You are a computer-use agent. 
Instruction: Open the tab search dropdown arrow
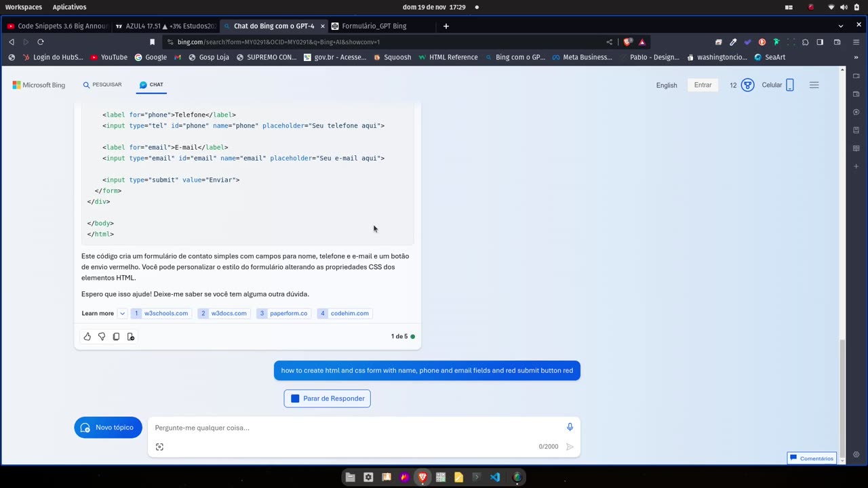pyautogui.click(x=841, y=26)
